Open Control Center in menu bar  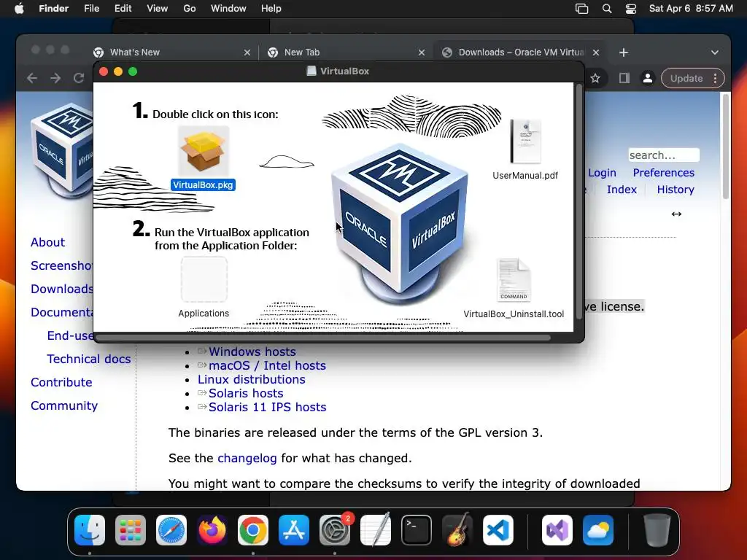(631, 9)
